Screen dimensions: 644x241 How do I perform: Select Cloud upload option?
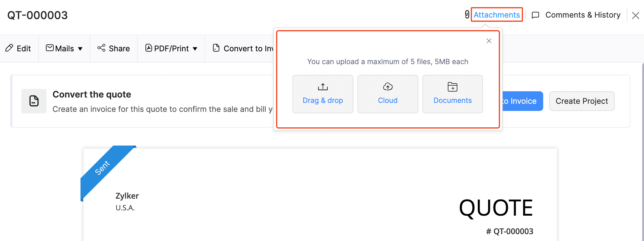tap(388, 94)
